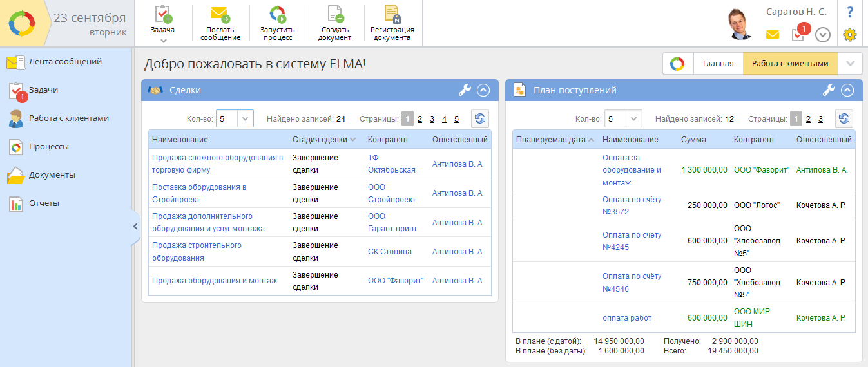Refresh the Сделки table
Image resolution: width=868 pixels, height=367 pixels.
point(480,118)
